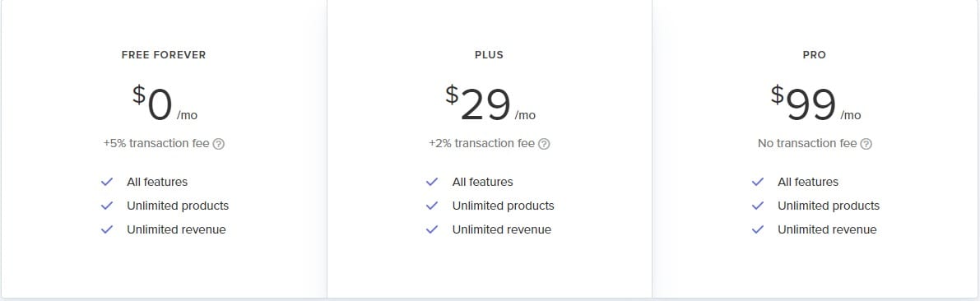Click the +2% transaction fee text
Viewport: 980px width, 301px height.
coord(482,143)
